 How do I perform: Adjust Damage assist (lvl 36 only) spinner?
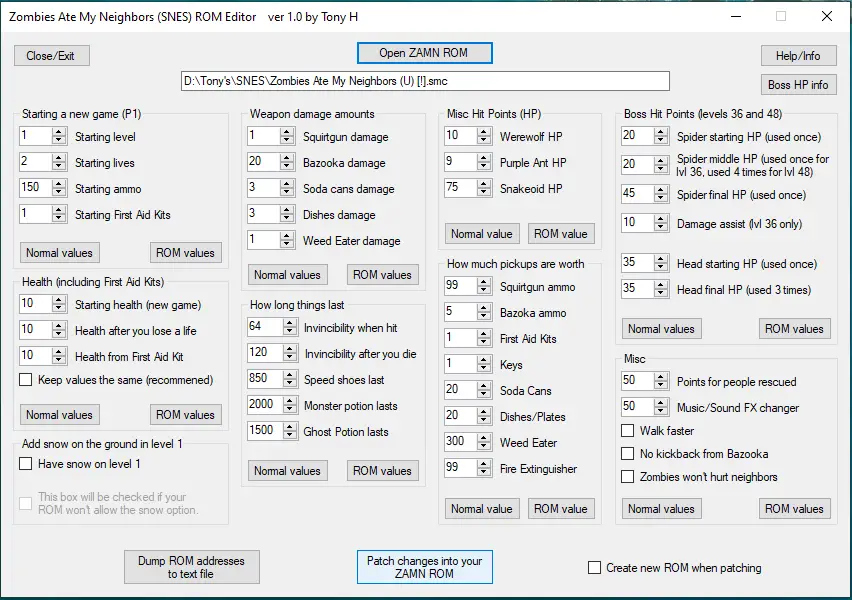click(x=661, y=223)
